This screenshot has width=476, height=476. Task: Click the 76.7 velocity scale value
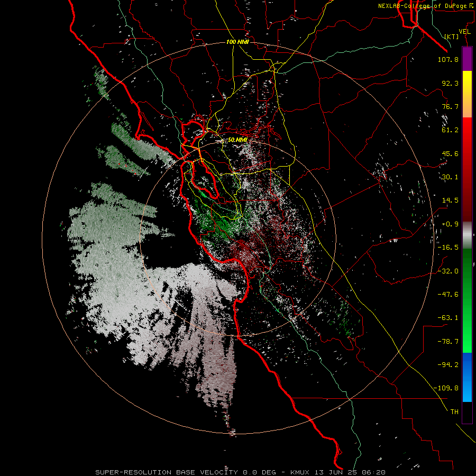pos(450,106)
